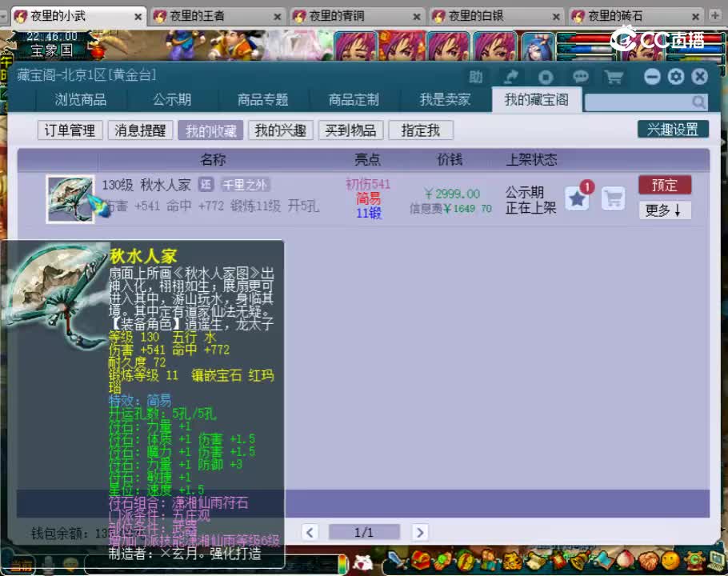Switch to 我是卖家 tab
728x576 pixels.
444,99
